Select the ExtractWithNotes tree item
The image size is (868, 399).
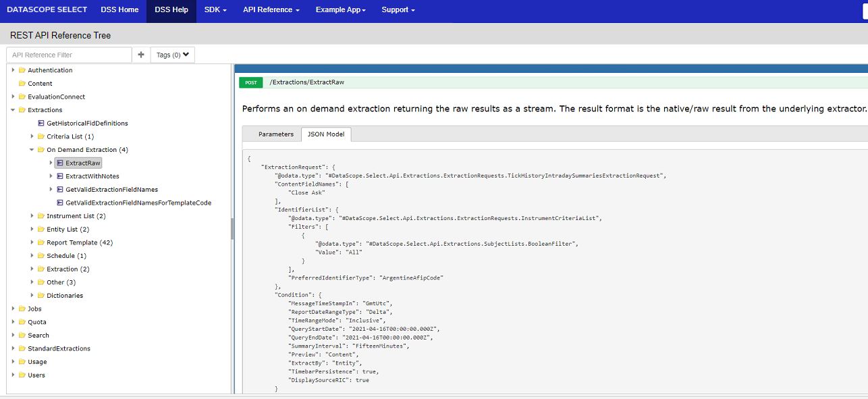pyautogui.click(x=92, y=176)
